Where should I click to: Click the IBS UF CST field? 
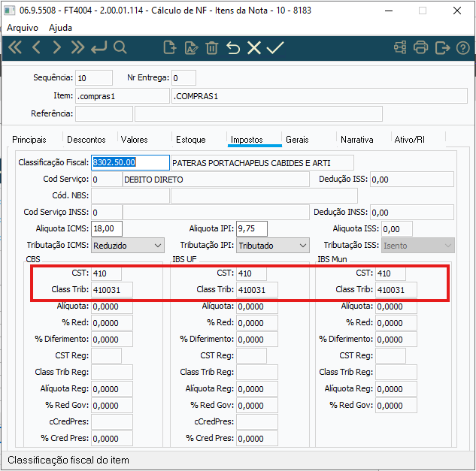(252, 273)
